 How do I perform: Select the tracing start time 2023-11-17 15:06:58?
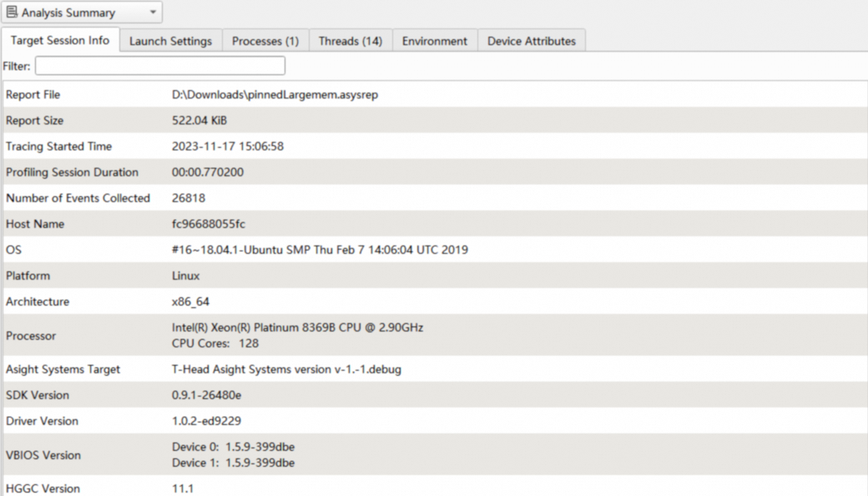point(228,147)
